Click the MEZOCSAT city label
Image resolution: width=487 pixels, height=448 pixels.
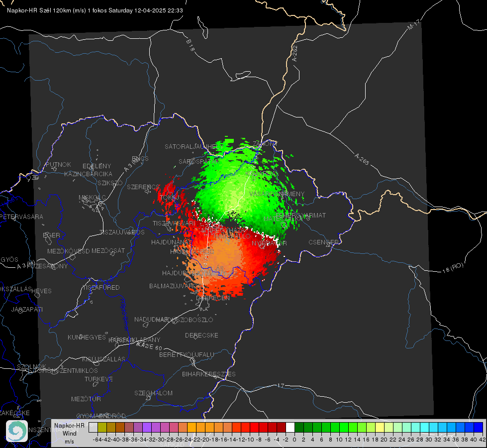tap(108, 250)
